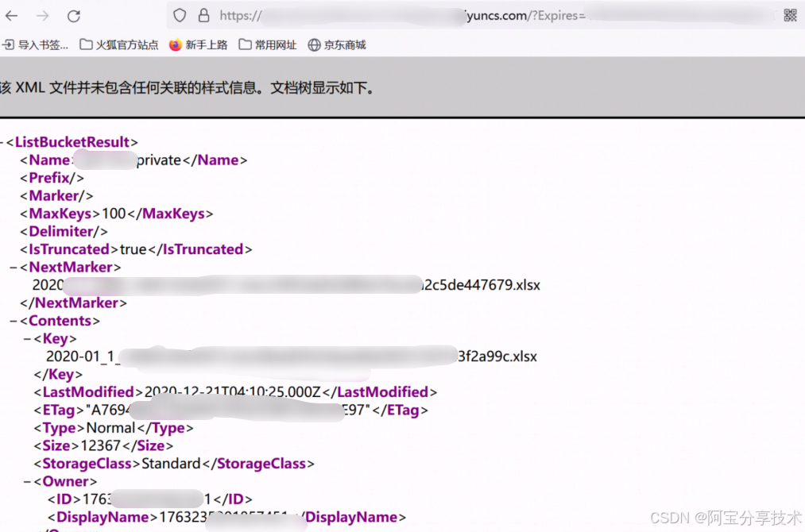Open the 新手上路 bookmark

[198, 45]
